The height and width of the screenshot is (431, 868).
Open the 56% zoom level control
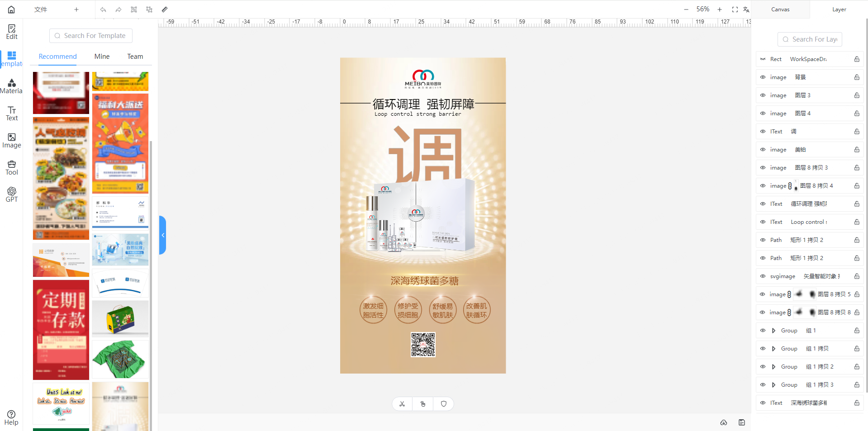(x=703, y=9)
